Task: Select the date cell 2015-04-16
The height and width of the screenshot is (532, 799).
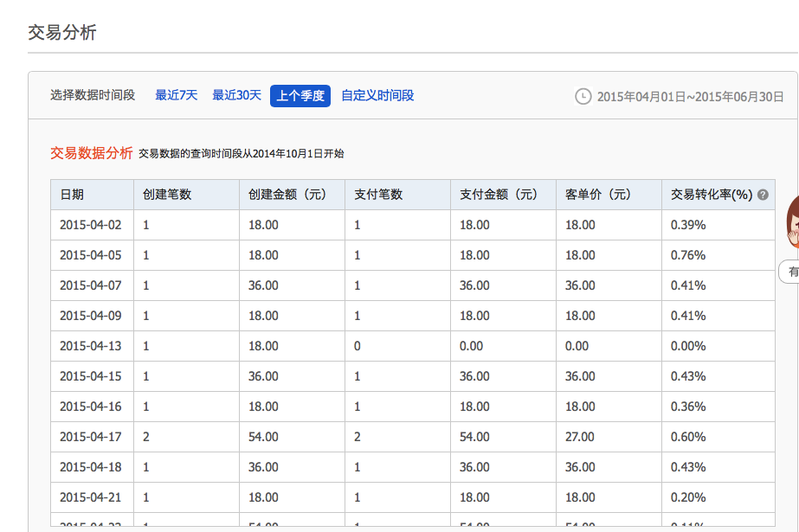Action: [x=91, y=407]
